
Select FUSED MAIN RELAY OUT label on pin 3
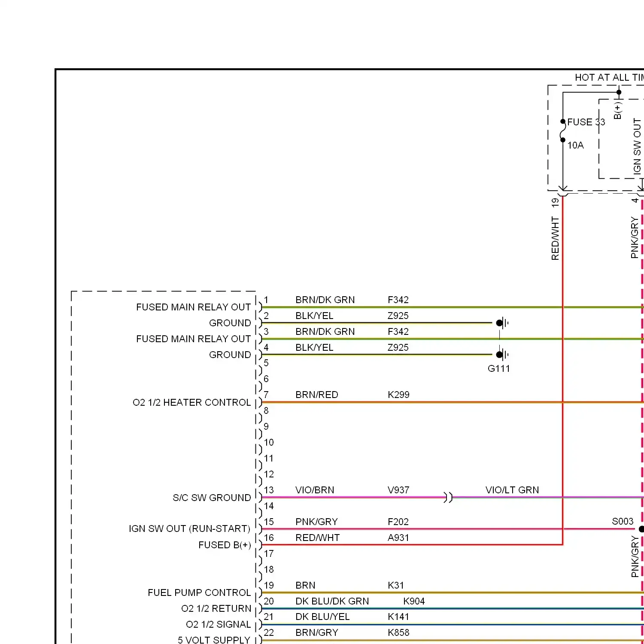[193, 339]
